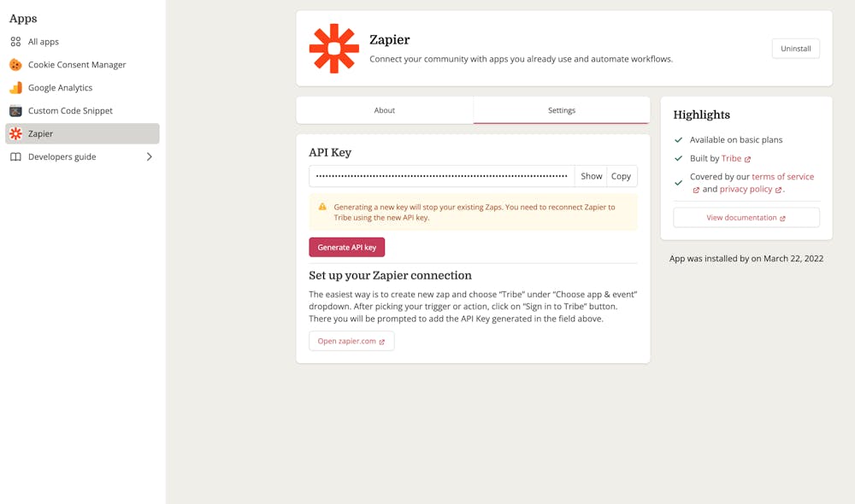Follow the Tribe link in Highlights
855x504 pixels.
732,159
